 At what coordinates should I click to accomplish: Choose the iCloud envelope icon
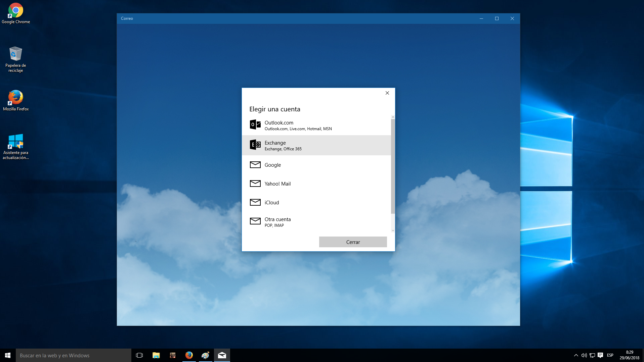pos(255,202)
